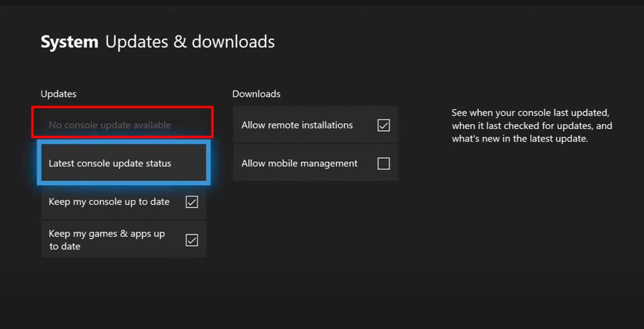Click the 'See when your console last updated' description
The height and width of the screenshot is (329, 644).
[533, 125]
